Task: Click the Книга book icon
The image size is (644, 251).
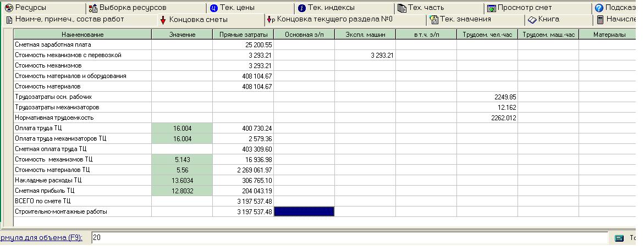Action: coord(532,20)
